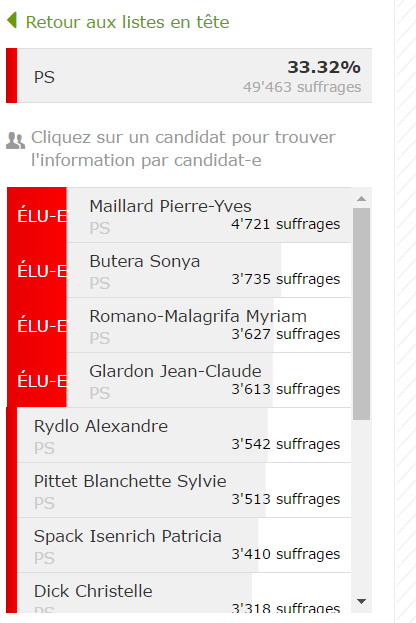Click ÉLU-E badge beside Glardon Jean-Claude
The width and height of the screenshot is (416, 623).
(x=37, y=380)
